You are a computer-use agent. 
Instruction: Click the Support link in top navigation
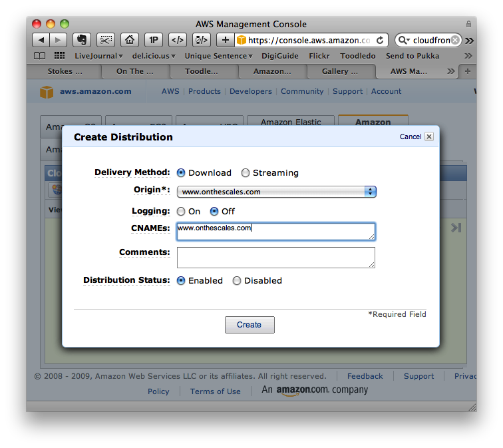(347, 91)
